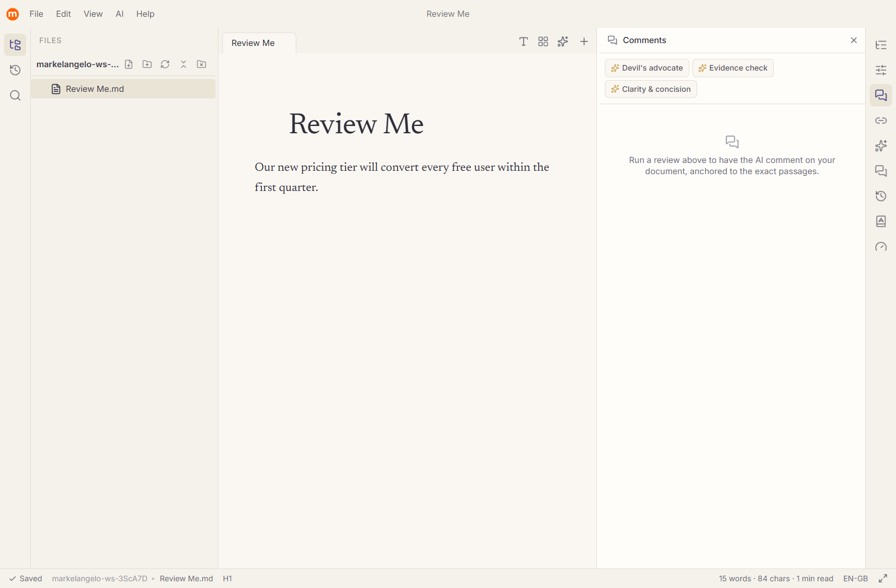
Task: Open the spellcheck text panel in the right rail
Action: pos(881,221)
